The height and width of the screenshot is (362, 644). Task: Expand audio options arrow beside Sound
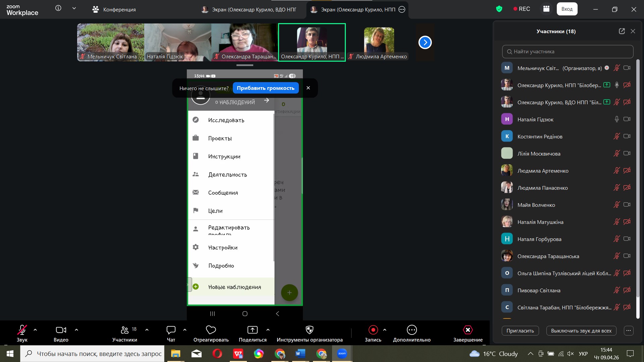click(x=35, y=330)
